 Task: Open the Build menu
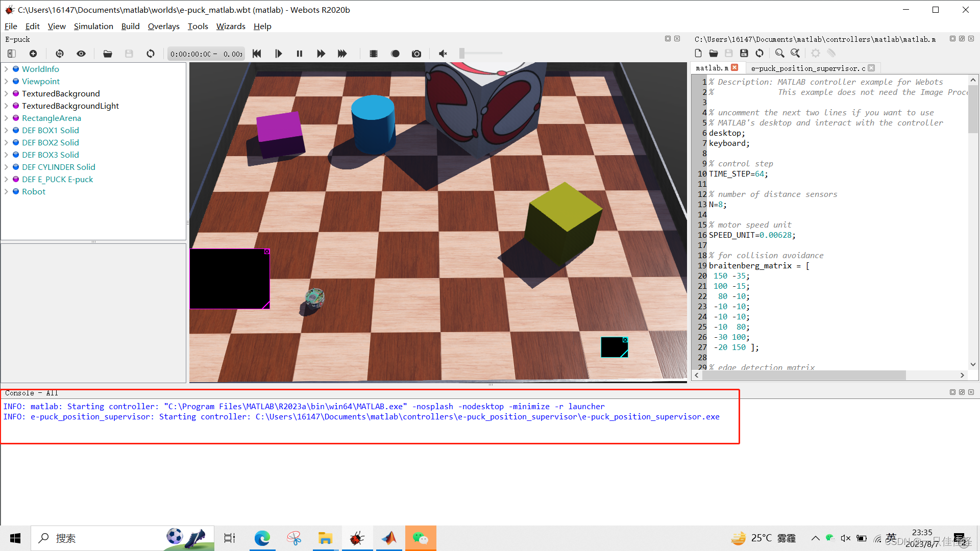tap(130, 26)
